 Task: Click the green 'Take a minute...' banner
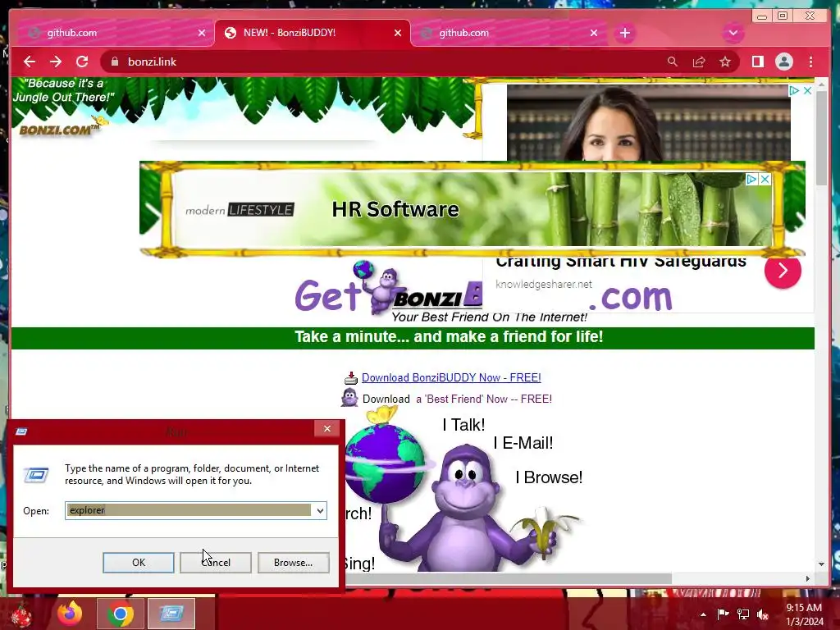click(x=413, y=337)
